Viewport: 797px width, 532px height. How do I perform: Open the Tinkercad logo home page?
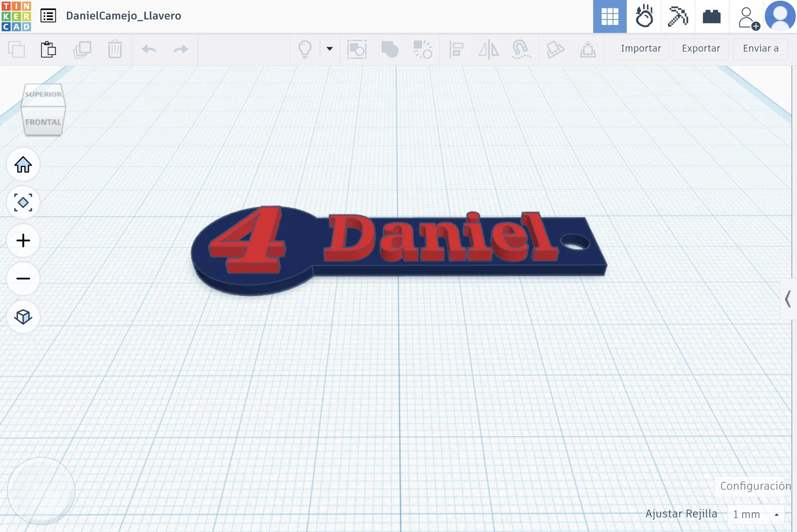(x=16, y=16)
